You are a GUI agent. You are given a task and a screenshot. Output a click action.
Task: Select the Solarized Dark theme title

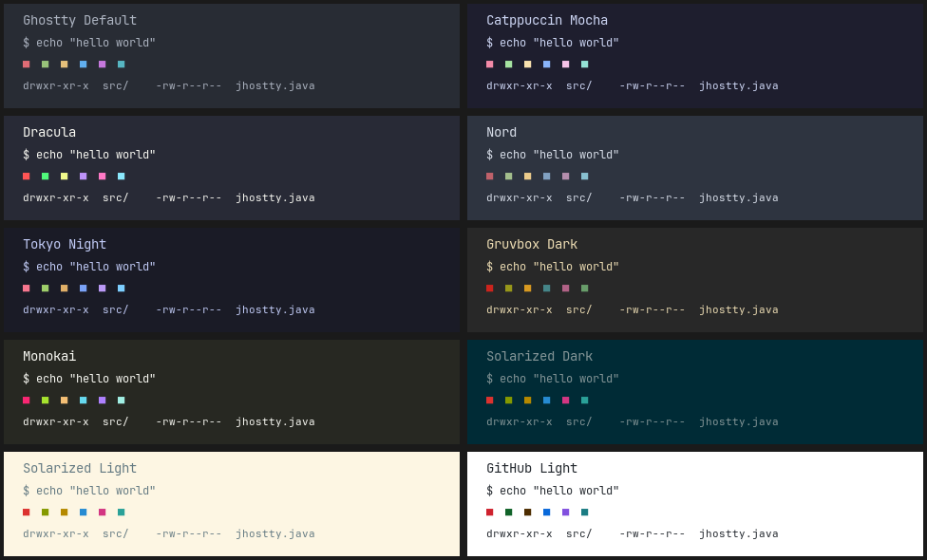(x=539, y=356)
